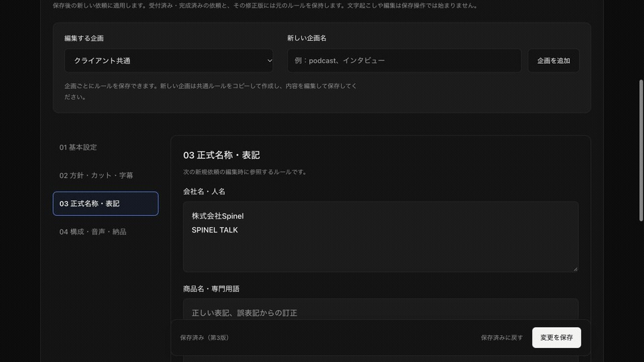Open the 編集する企画 dropdown showing クライアント共通
The image size is (644, 362).
click(x=169, y=61)
